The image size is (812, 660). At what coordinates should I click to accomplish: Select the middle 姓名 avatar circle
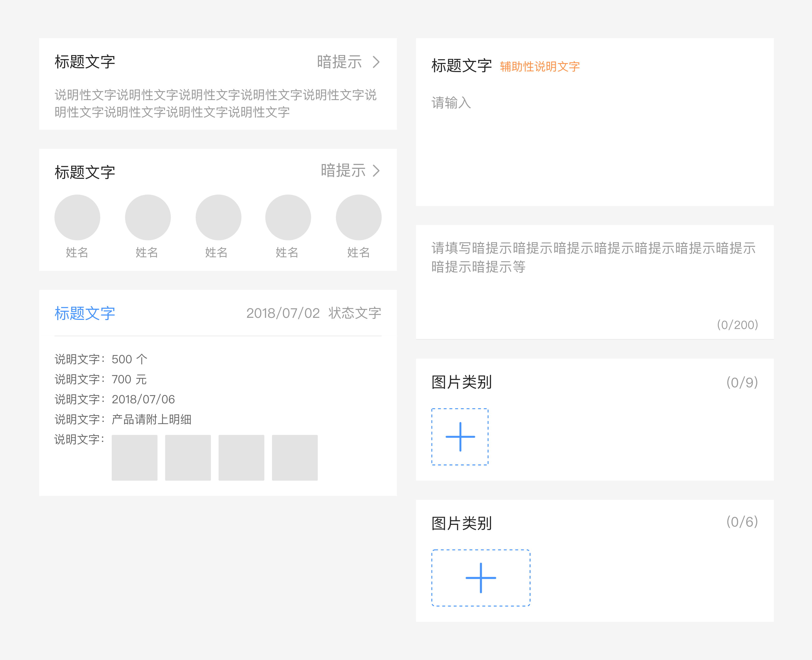[217, 217]
